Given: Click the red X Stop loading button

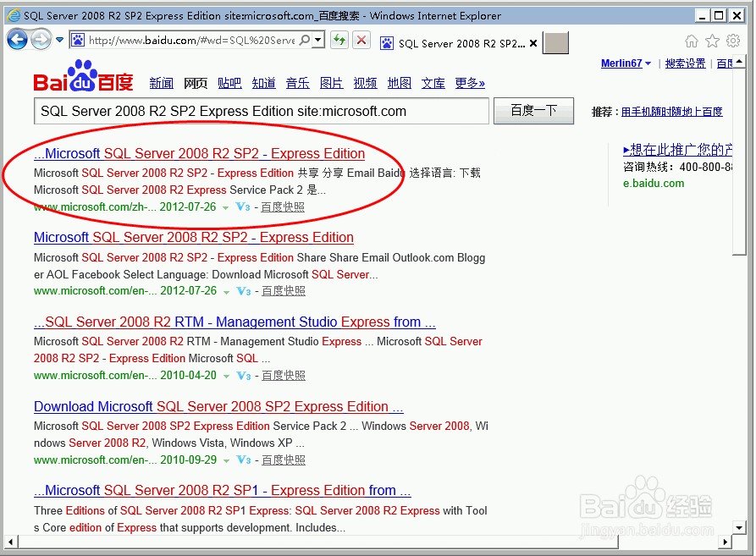Looking at the screenshot, I should tap(361, 40).
